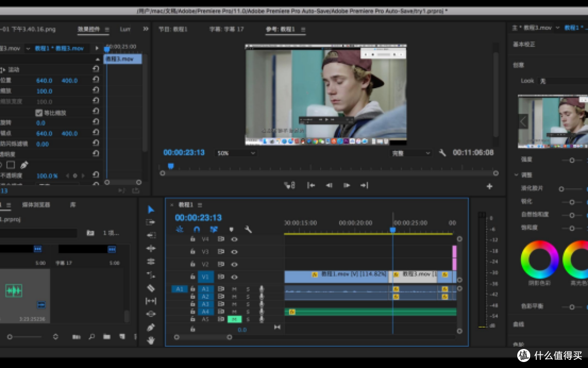Open New Bin folder in project panel
The width and height of the screenshot is (588, 368).
[x=107, y=337]
